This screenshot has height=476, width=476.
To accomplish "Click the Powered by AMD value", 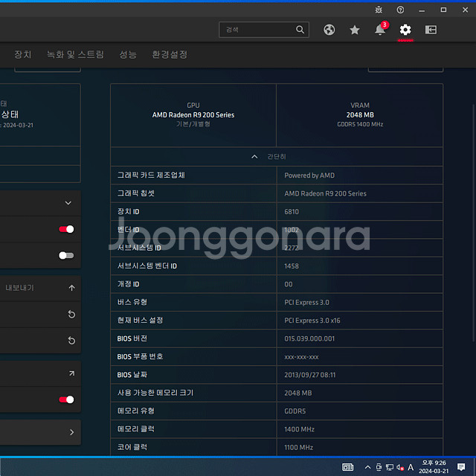I will 309,176.
